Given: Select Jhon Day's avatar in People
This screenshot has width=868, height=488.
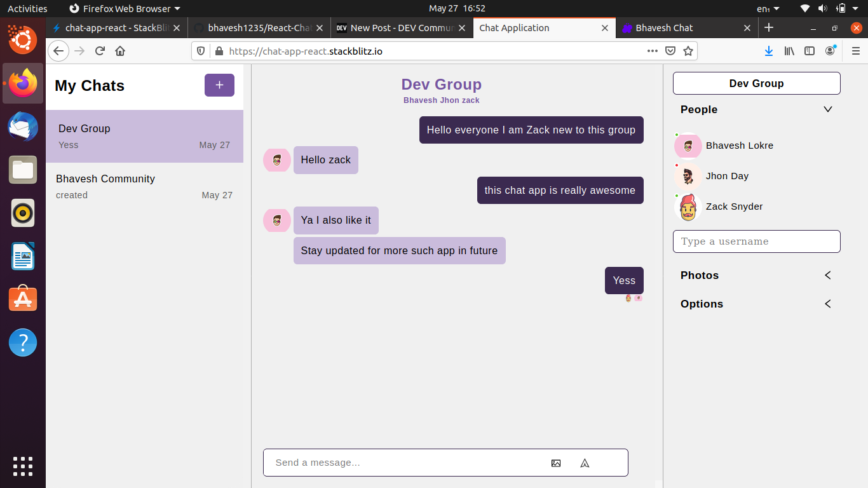Looking at the screenshot, I should click(688, 176).
